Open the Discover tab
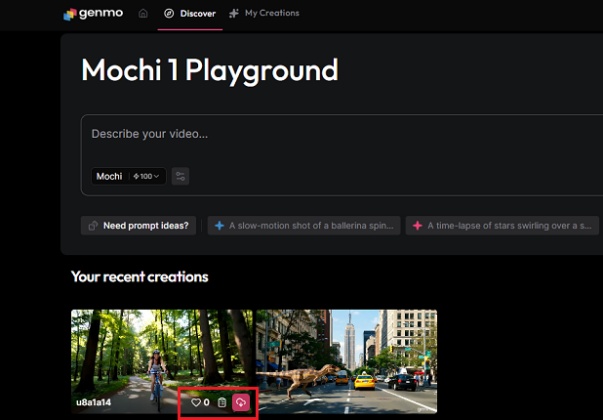The width and height of the screenshot is (603, 420). point(190,14)
